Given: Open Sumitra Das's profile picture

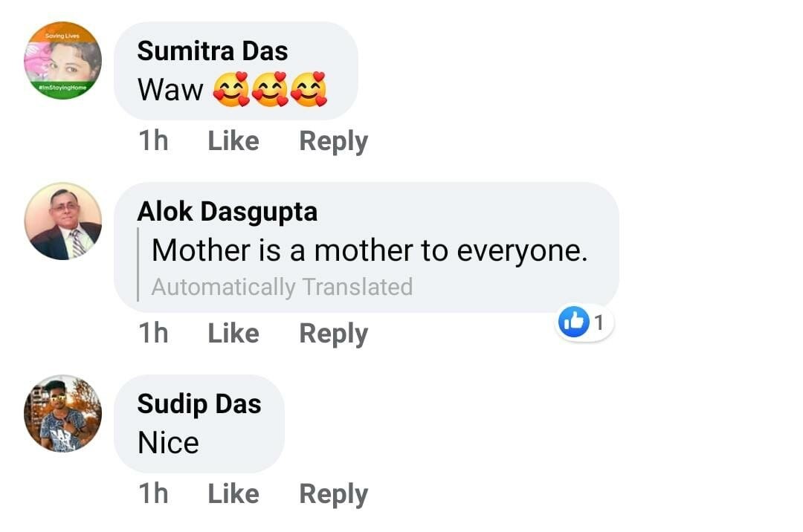Looking at the screenshot, I should pyautogui.click(x=62, y=61).
